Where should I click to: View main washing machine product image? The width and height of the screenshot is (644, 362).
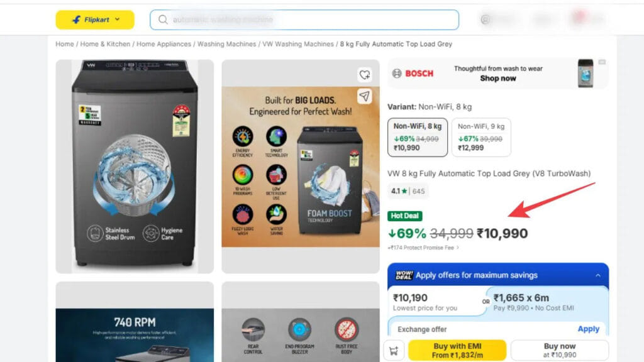(135, 166)
